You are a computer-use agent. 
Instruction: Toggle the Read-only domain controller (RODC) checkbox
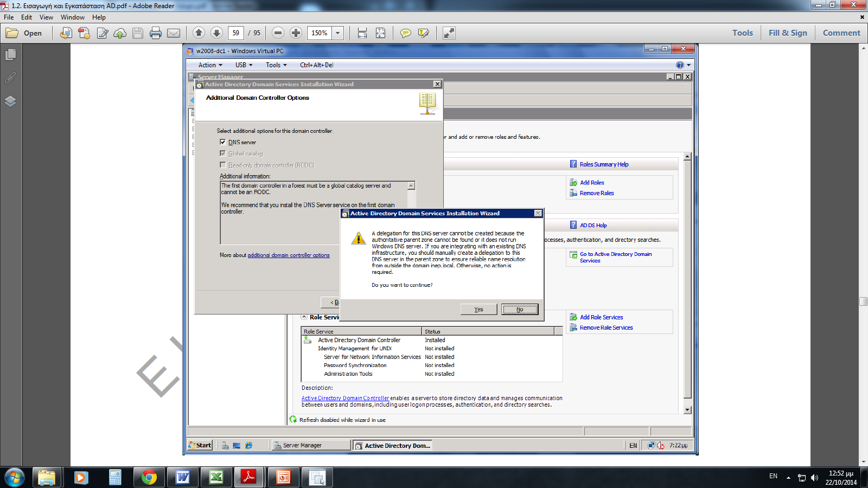(222, 165)
